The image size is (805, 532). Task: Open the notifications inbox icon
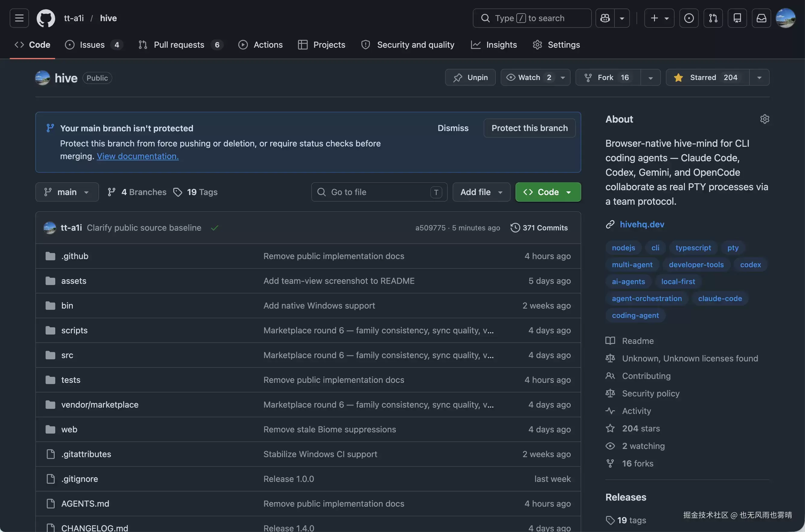tap(761, 18)
